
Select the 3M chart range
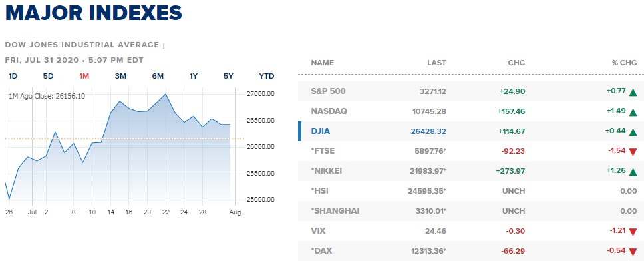(120, 76)
